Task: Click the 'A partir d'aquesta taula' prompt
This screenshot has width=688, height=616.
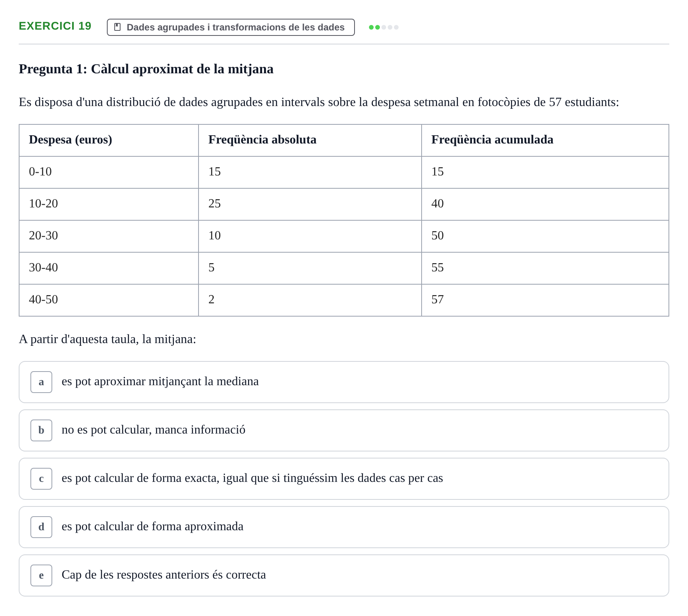Action: pos(108,339)
